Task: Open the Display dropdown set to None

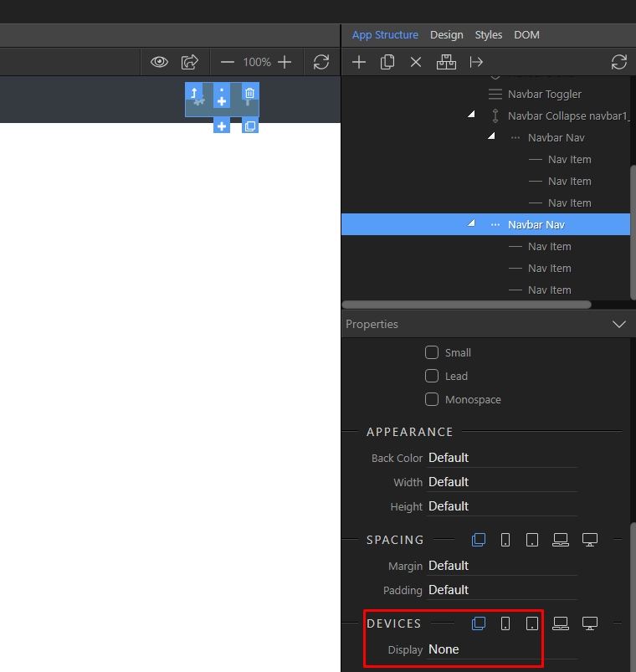Action: pyautogui.click(x=502, y=649)
